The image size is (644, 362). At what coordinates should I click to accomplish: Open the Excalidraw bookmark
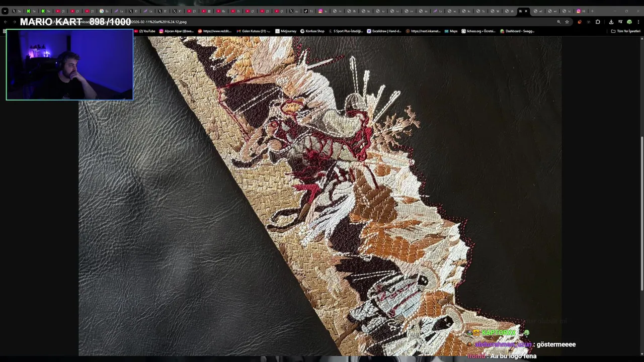pyautogui.click(x=384, y=31)
